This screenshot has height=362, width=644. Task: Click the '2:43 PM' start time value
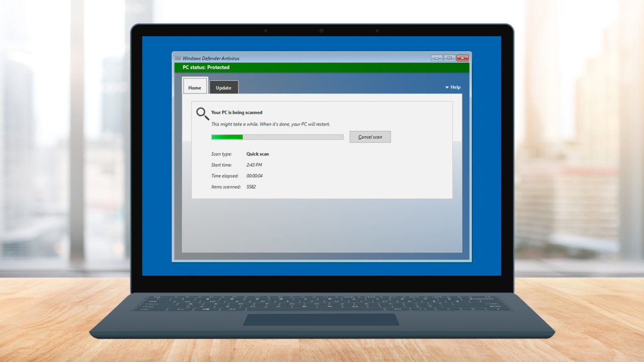pyautogui.click(x=254, y=165)
